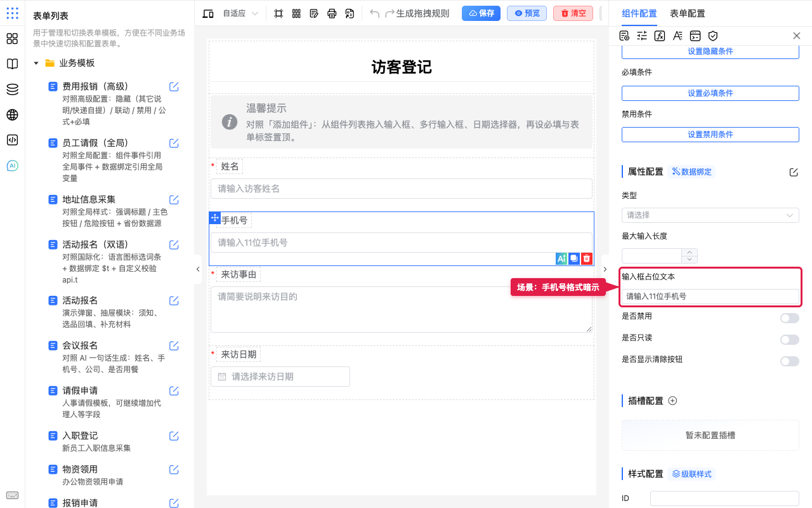Open the database icon in left sidebar
Screen dimensions: 812x508
tap(12, 90)
